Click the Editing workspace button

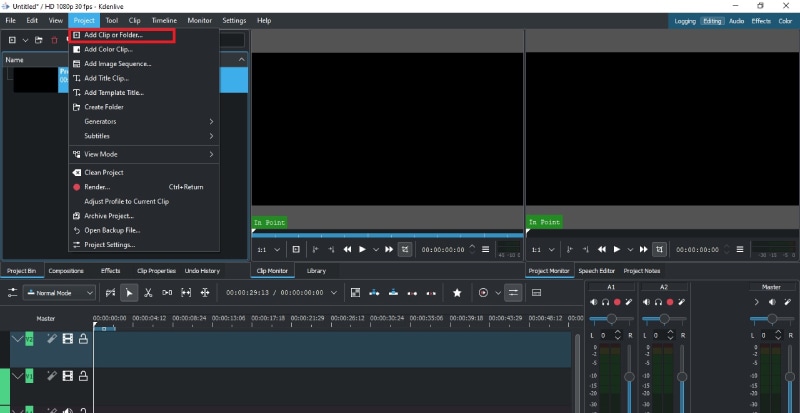(712, 20)
